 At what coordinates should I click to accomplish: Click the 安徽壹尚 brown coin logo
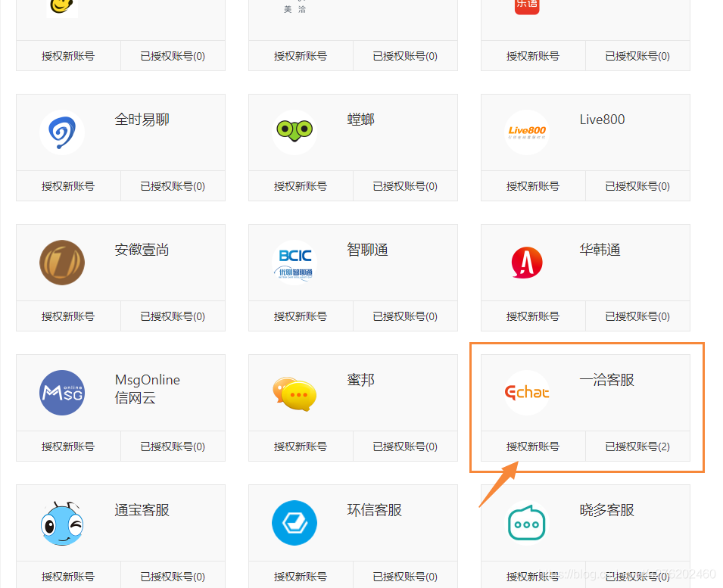click(x=62, y=263)
